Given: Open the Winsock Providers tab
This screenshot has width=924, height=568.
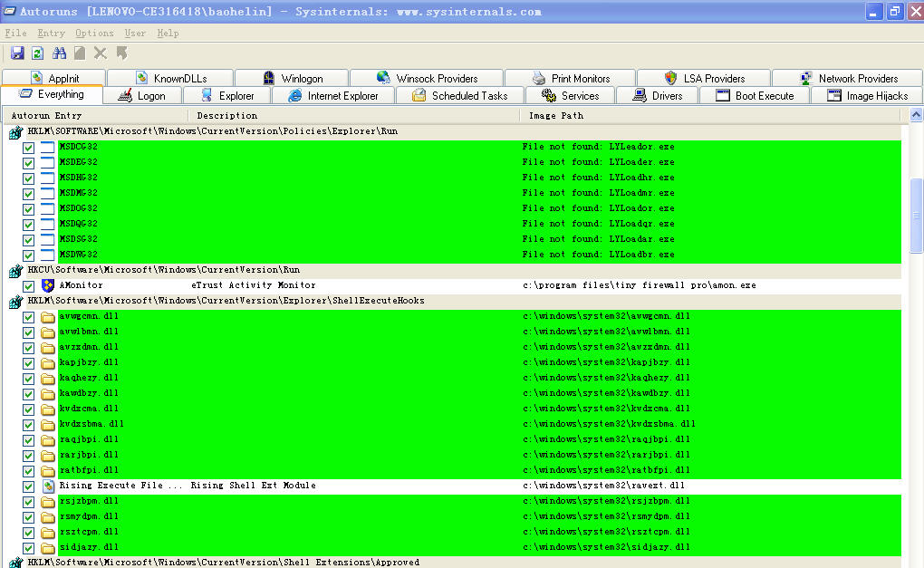Looking at the screenshot, I should click(427, 78).
